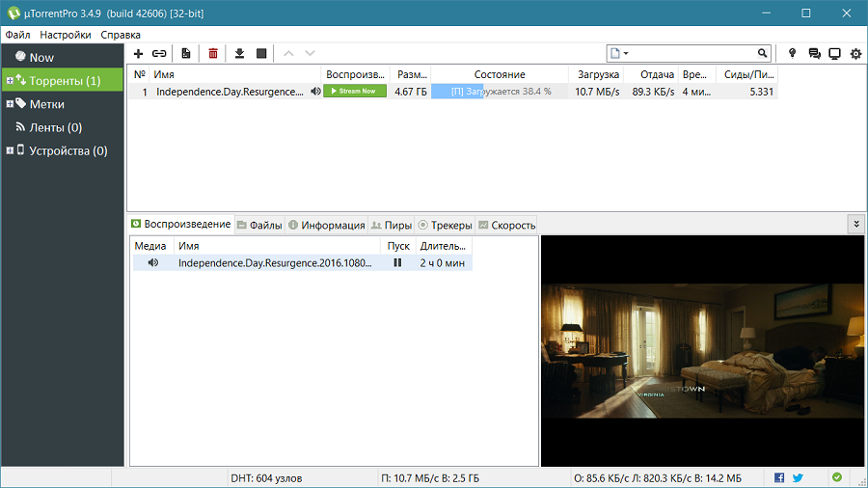Sort by the Загрузка column header
The height and width of the screenshot is (488, 868).
(596, 74)
